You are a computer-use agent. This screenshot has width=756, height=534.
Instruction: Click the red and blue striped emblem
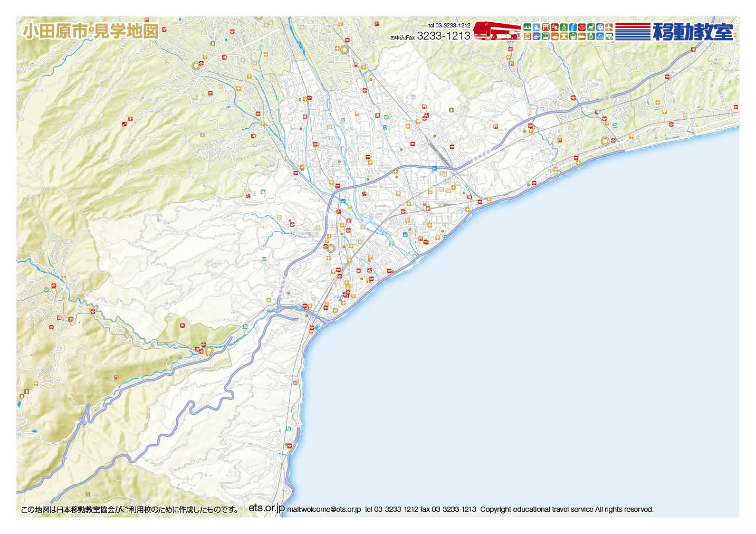click(x=633, y=32)
